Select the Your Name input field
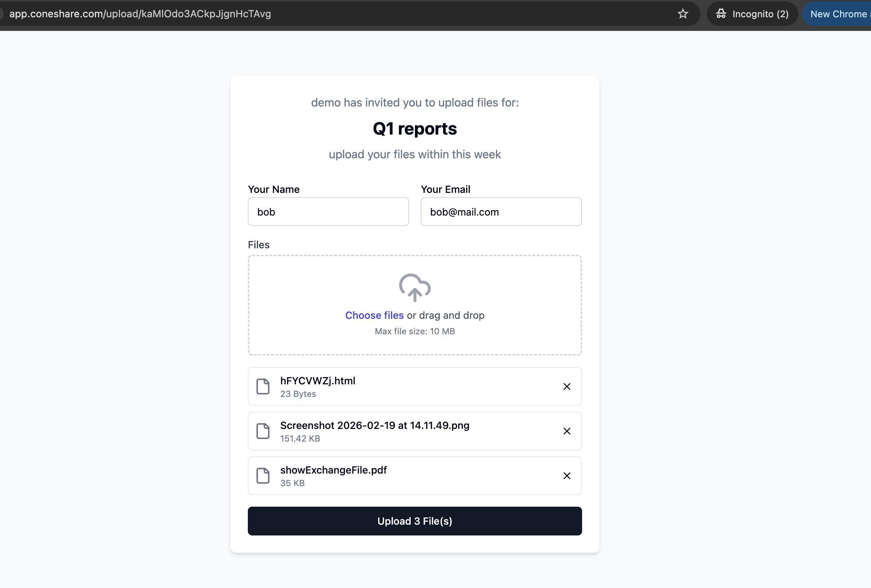871x588 pixels. pyautogui.click(x=328, y=212)
